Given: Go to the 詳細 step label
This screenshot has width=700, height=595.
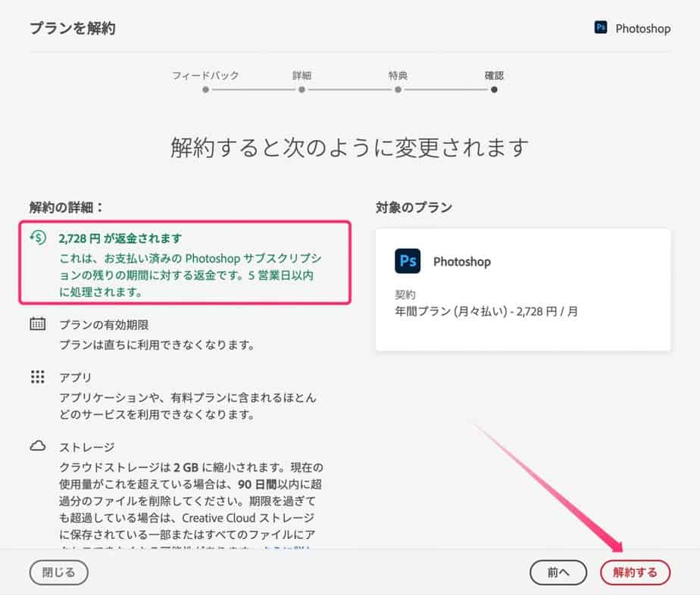Looking at the screenshot, I should tap(302, 76).
